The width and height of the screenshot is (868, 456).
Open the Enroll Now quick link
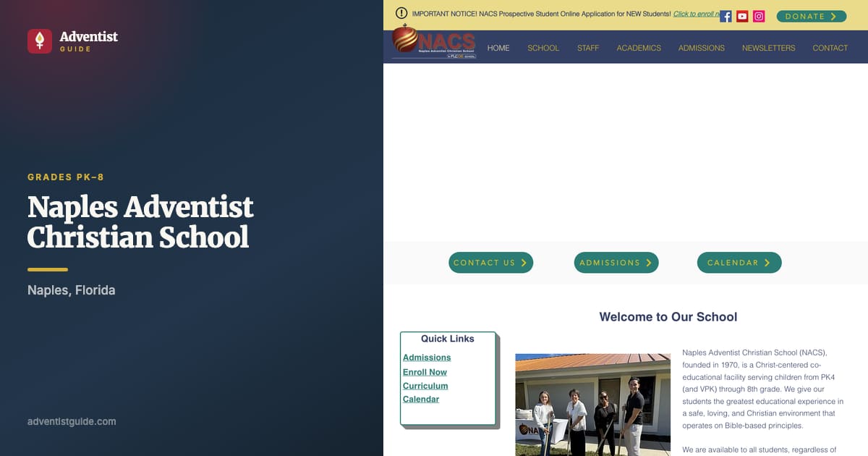click(x=425, y=372)
